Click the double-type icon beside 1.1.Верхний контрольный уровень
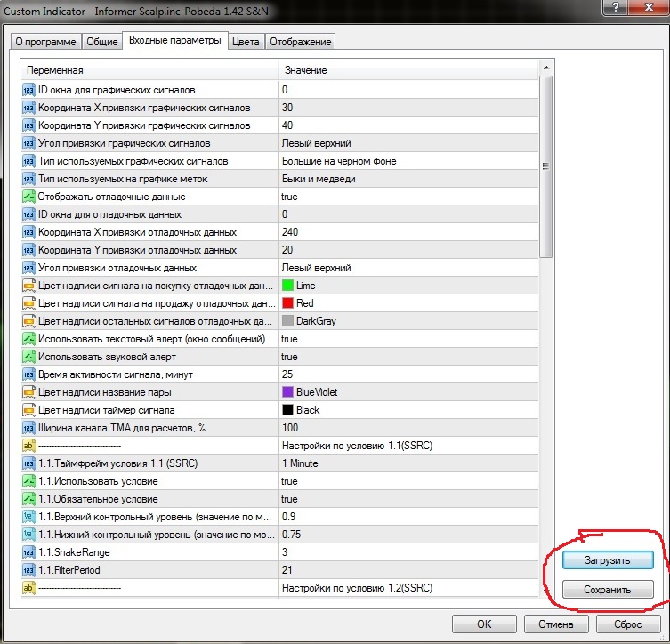Screen dimensions: 670x644 (x=28, y=517)
